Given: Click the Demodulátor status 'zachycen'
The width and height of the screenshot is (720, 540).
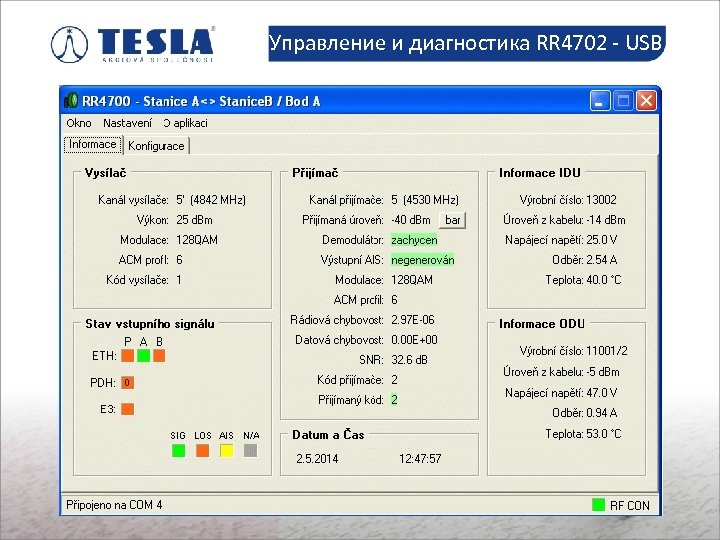Looking at the screenshot, I should click(414, 240).
